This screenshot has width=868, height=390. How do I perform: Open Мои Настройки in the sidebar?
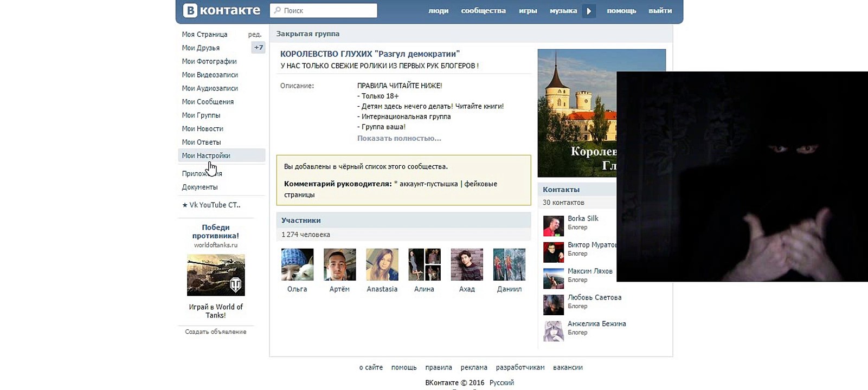[206, 155]
